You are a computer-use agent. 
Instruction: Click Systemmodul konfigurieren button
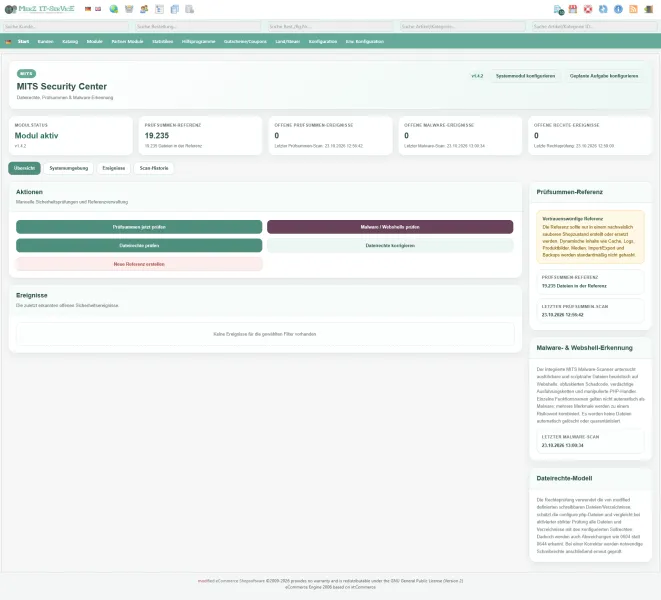pos(525,76)
